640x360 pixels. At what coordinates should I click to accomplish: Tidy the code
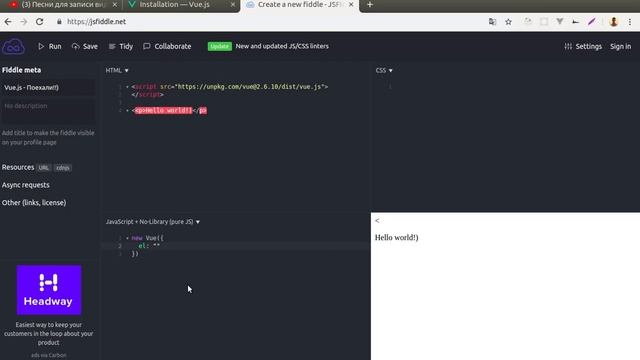point(121,47)
